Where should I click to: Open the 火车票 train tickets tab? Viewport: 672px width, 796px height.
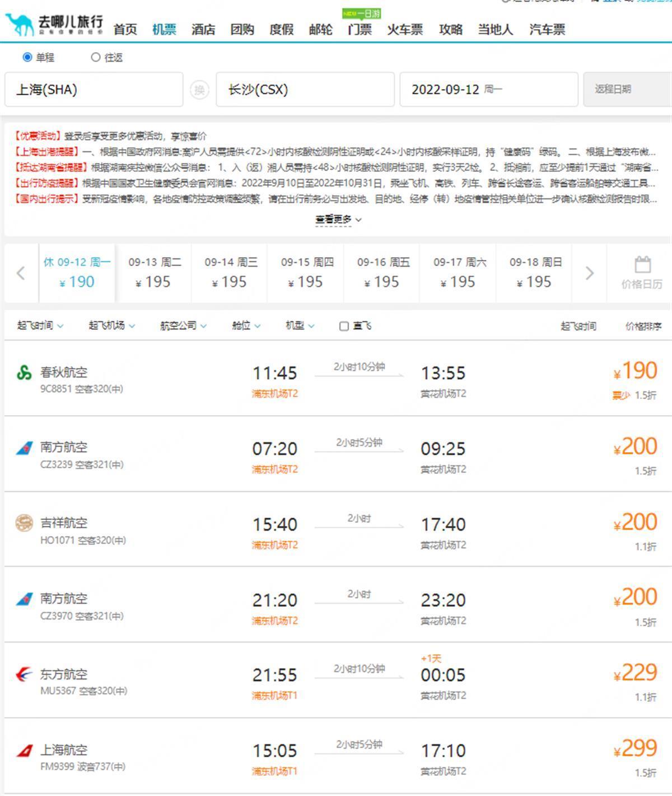coord(405,29)
